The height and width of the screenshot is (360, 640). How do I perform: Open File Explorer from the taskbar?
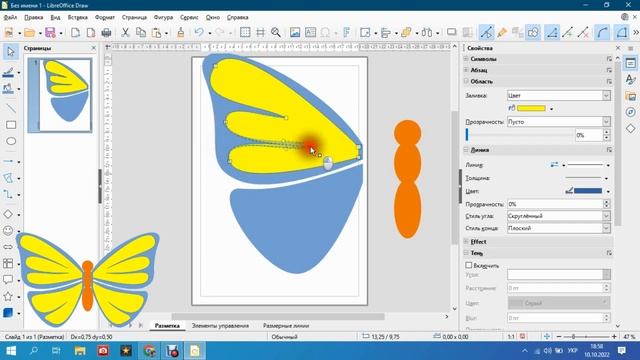coord(80,351)
